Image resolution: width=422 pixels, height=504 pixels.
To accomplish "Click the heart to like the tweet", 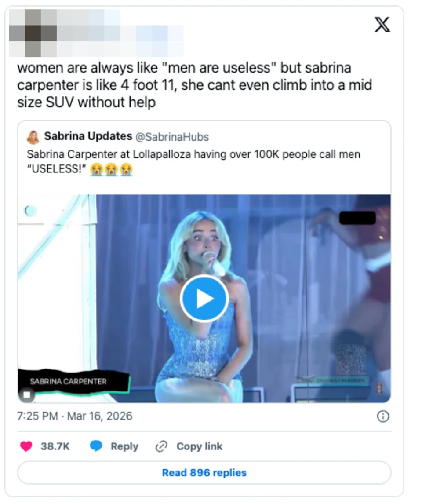I will (27, 446).
